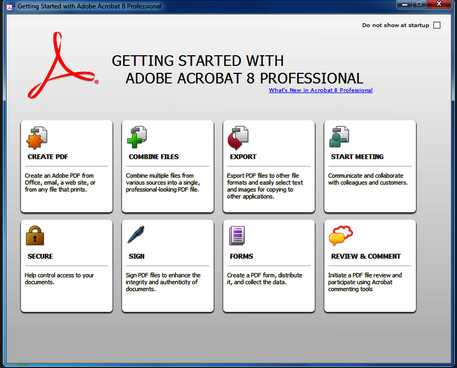This screenshot has width=457, height=368.
Task: Click the Create PDF gear icon
Action: 37,137
